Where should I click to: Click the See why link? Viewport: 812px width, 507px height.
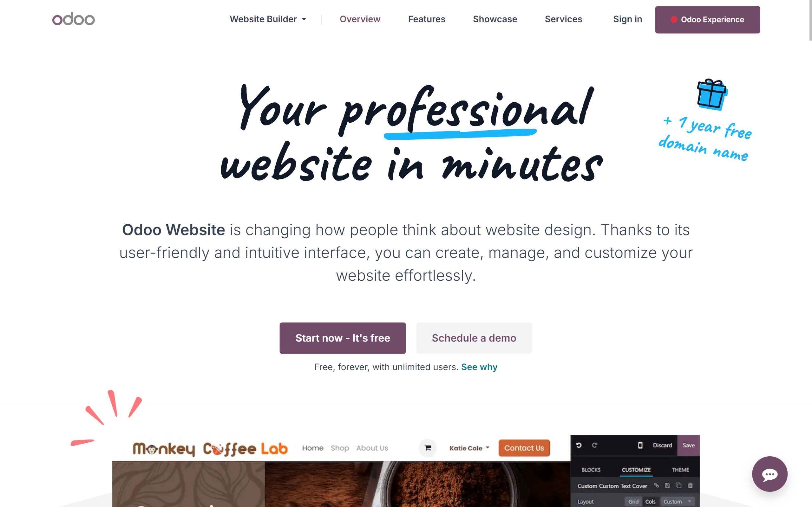479,367
